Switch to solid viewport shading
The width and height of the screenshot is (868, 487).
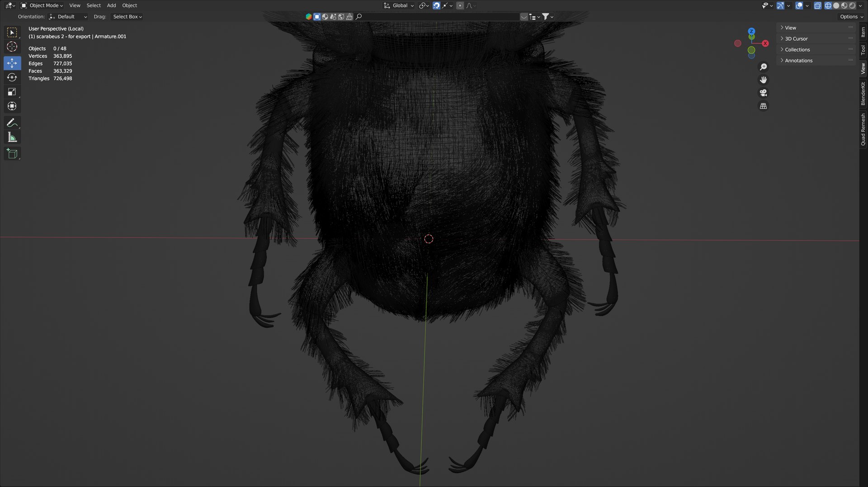pyautogui.click(x=836, y=5)
